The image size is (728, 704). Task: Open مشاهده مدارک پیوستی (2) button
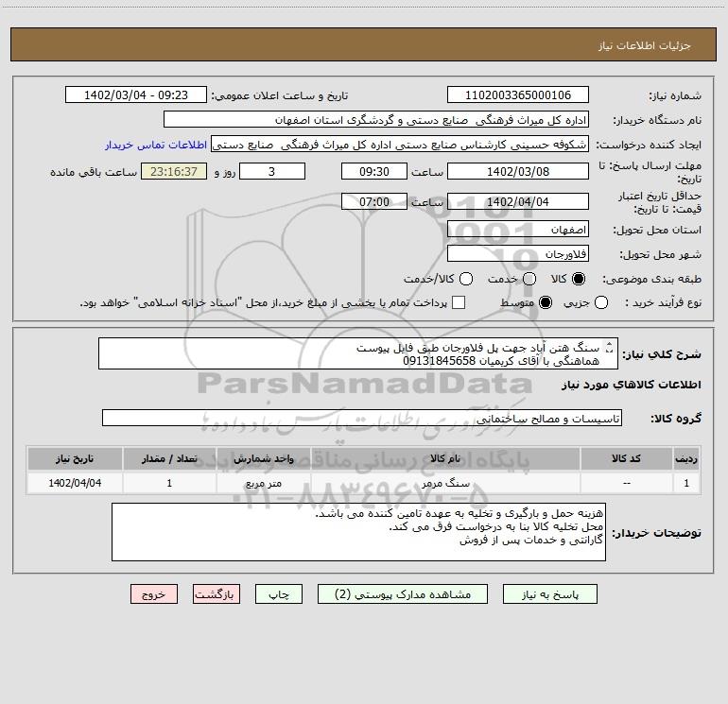click(403, 594)
